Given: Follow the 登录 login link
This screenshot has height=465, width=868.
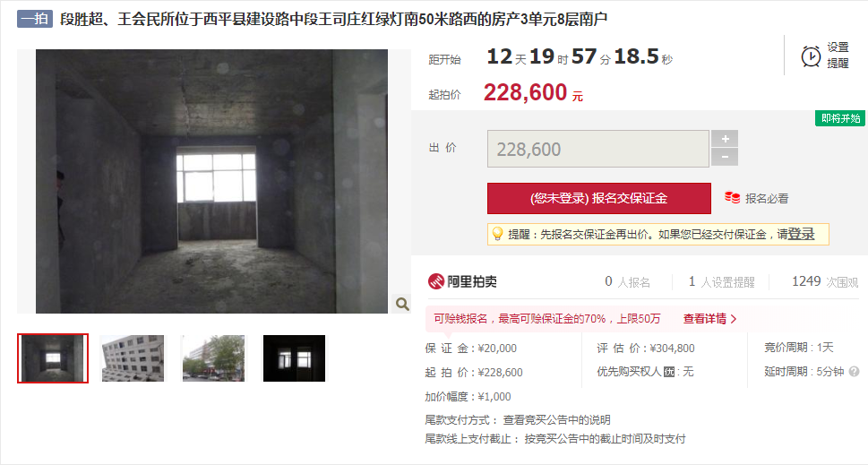Looking at the screenshot, I should pyautogui.click(x=801, y=234).
